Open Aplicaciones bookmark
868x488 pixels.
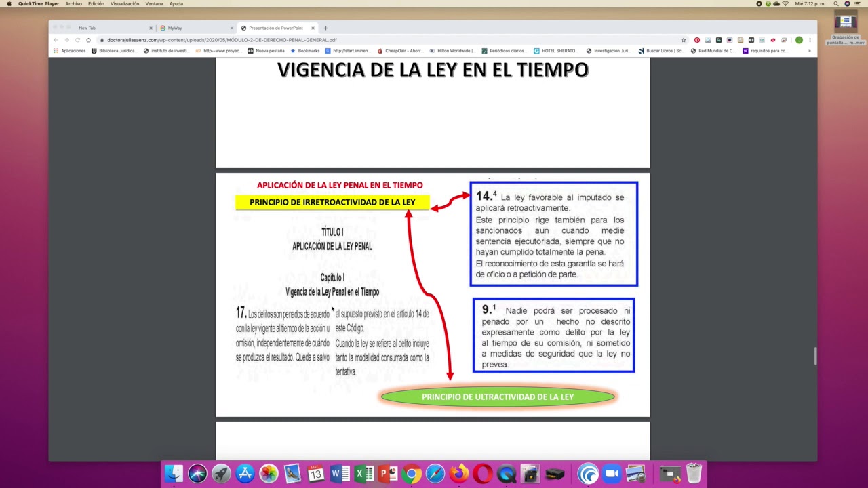71,51
